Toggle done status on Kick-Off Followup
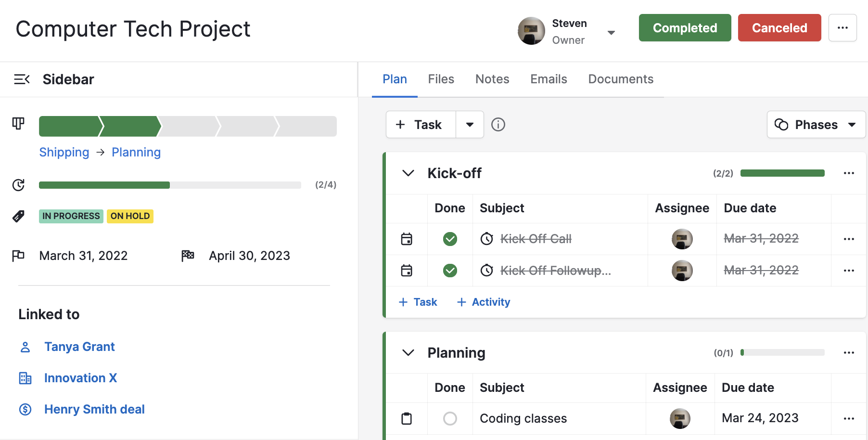This screenshot has height=440, width=868. [449, 270]
